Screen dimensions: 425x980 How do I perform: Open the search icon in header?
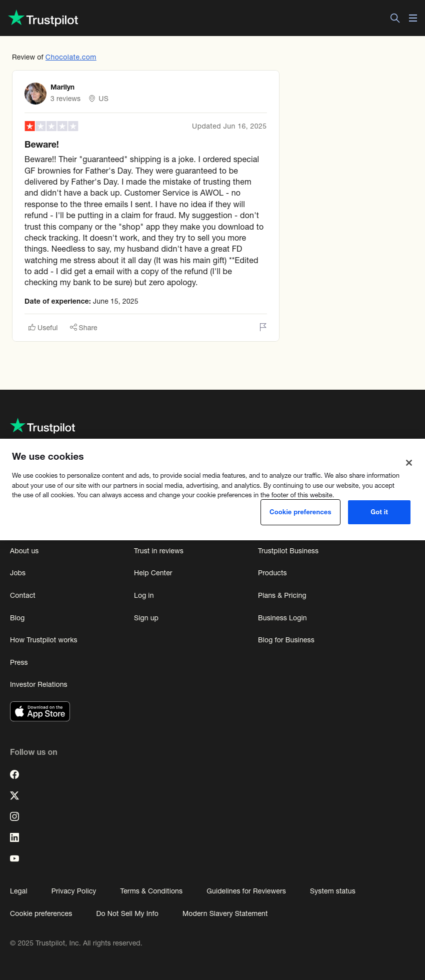[395, 18]
